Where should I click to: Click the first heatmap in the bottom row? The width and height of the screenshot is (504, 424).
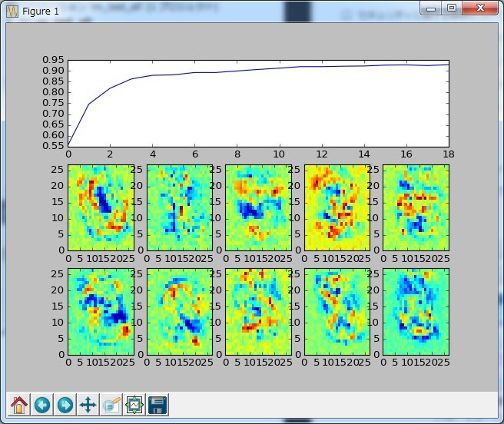tap(101, 312)
